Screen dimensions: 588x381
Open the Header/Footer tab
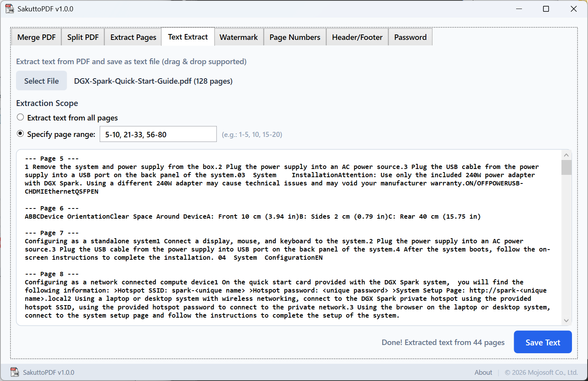point(357,37)
